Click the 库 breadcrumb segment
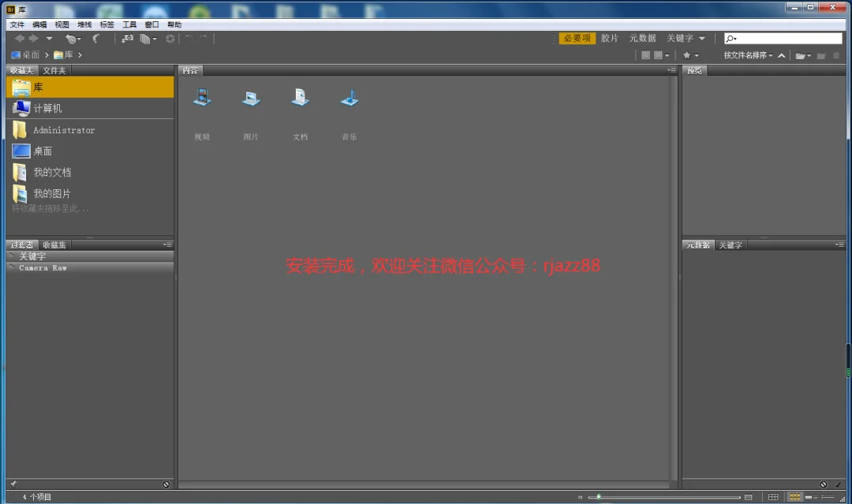This screenshot has height=504, width=852. [x=64, y=55]
